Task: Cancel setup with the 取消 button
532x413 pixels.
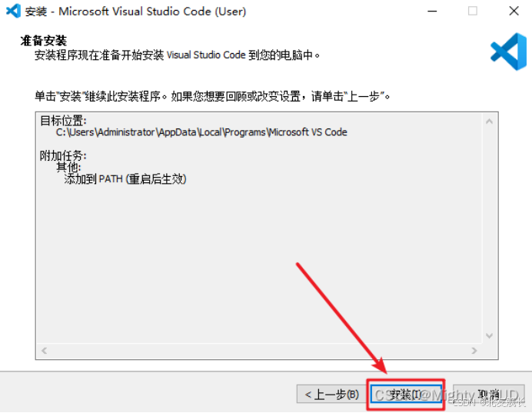Action: (489, 395)
